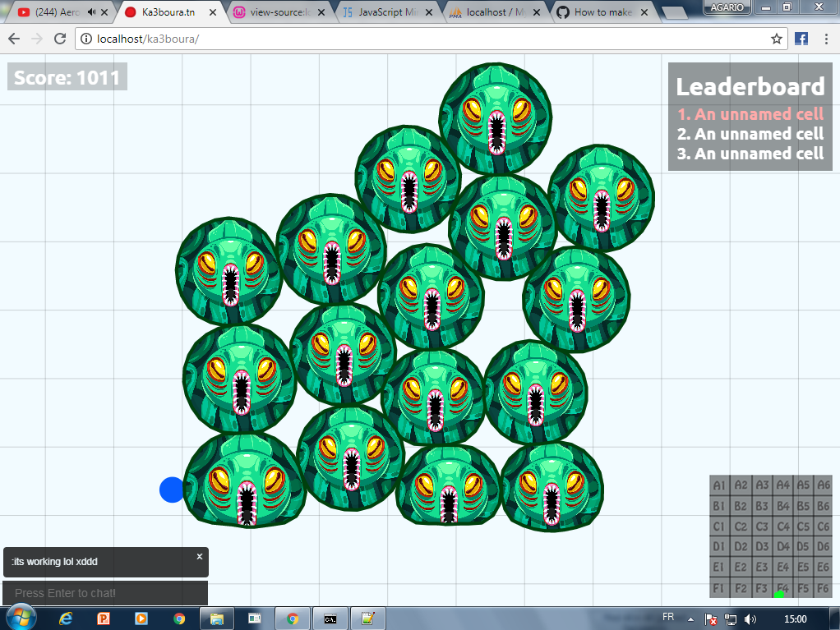The image size is (840, 630).
Task: Close the localhost phpMyAdmin tab
Action: click(x=536, y=12)
